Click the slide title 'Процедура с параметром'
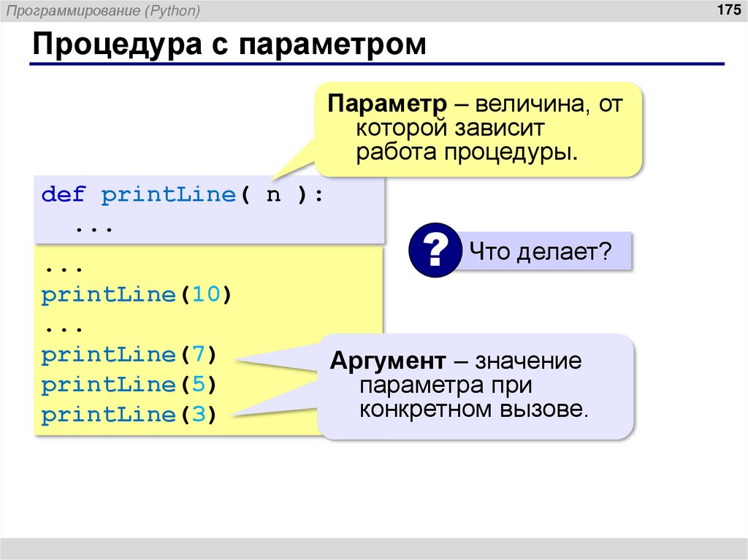This screenshot has height=560, width=748. click(229, 45)
